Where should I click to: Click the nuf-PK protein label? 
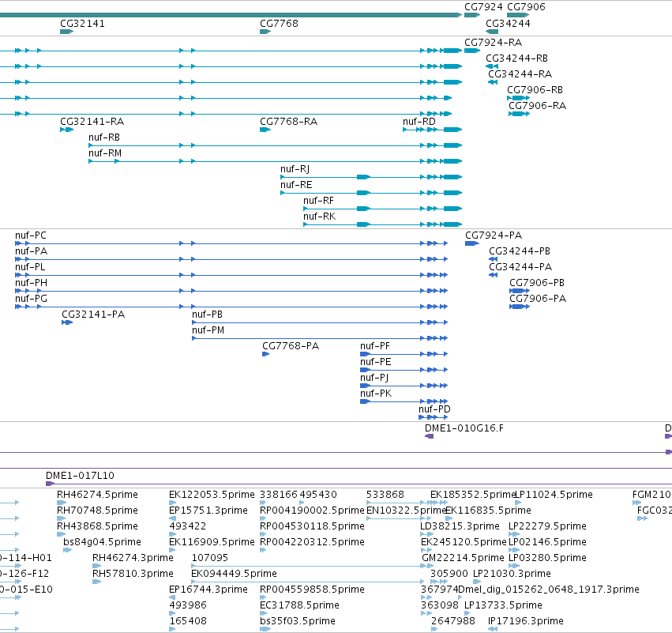click(x=376, y=394)
